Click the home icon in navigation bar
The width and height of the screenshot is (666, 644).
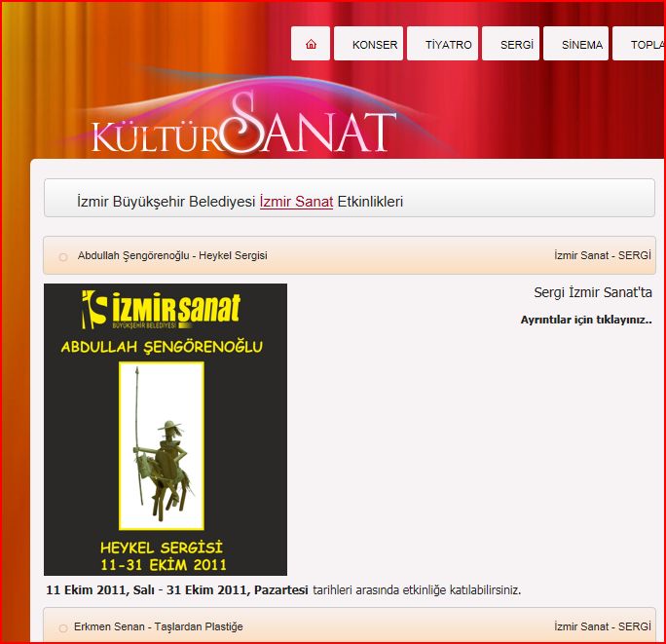tap(311, 44)
